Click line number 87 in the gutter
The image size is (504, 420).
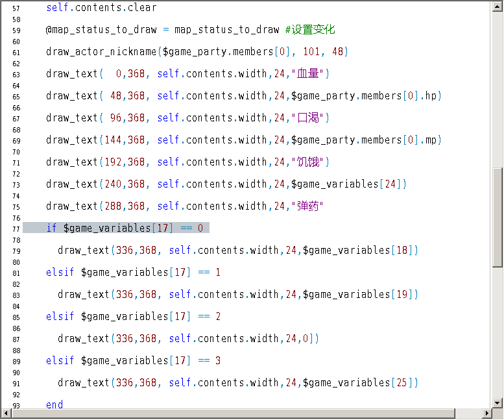(16, 340)
